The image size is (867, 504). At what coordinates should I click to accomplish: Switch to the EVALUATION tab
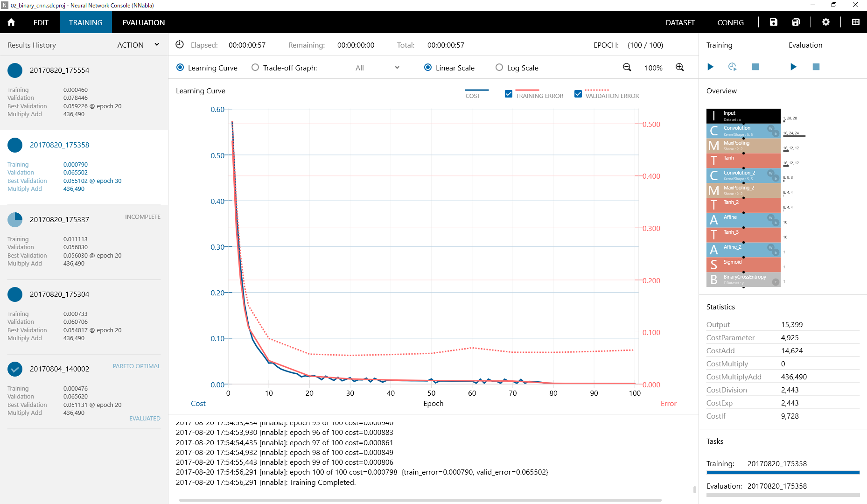143,22
